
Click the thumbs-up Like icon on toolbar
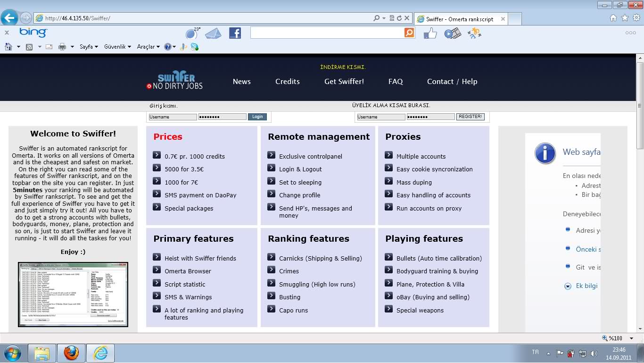(x=430, y=33)
